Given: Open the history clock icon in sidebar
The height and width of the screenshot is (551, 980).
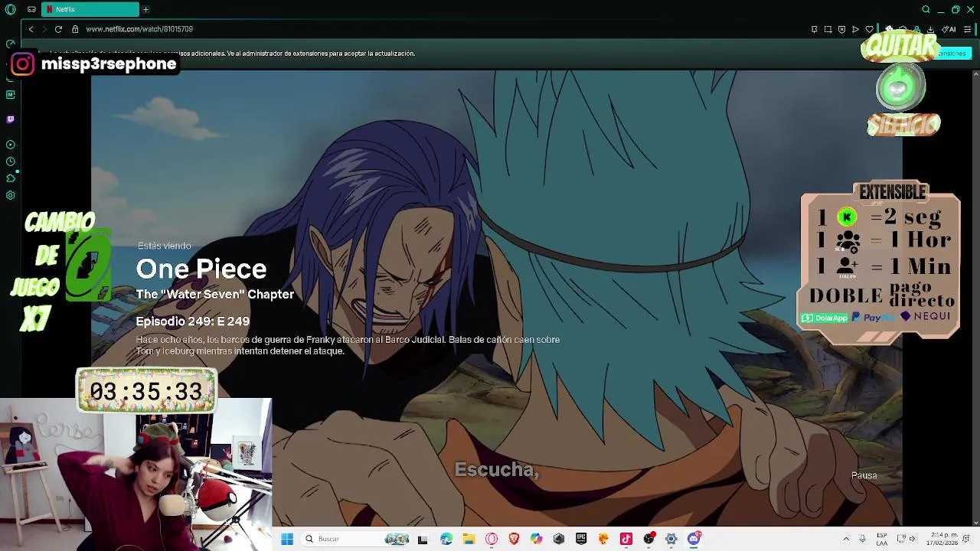Looking at the screenshot, I should pyautogui.click(x=10, y=161).
